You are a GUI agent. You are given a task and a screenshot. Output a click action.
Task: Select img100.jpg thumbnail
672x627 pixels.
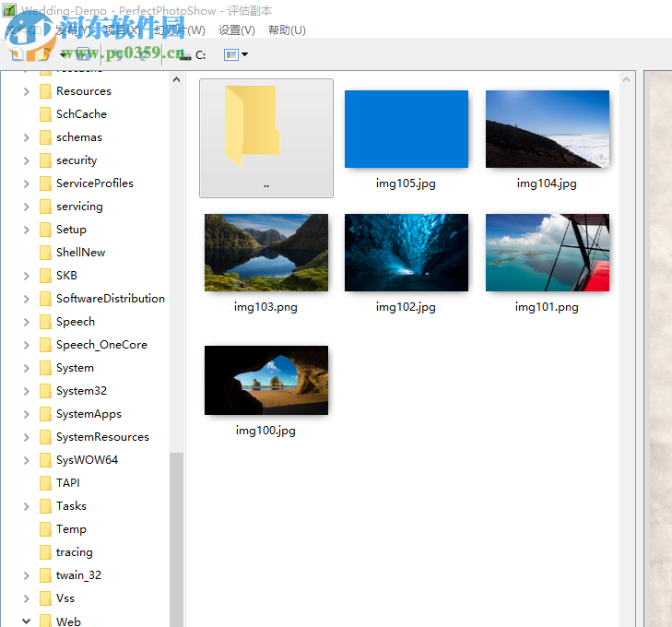(x=266, y=380)
